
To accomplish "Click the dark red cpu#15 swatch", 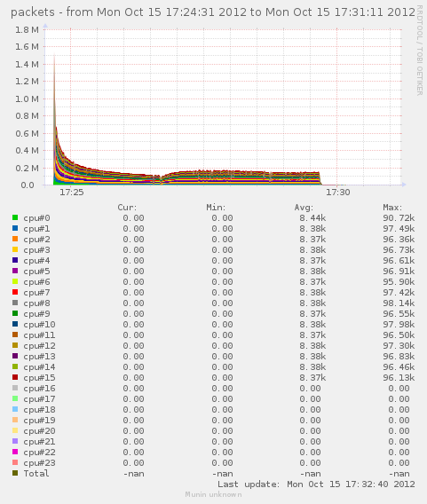I will tap(15, 377).
